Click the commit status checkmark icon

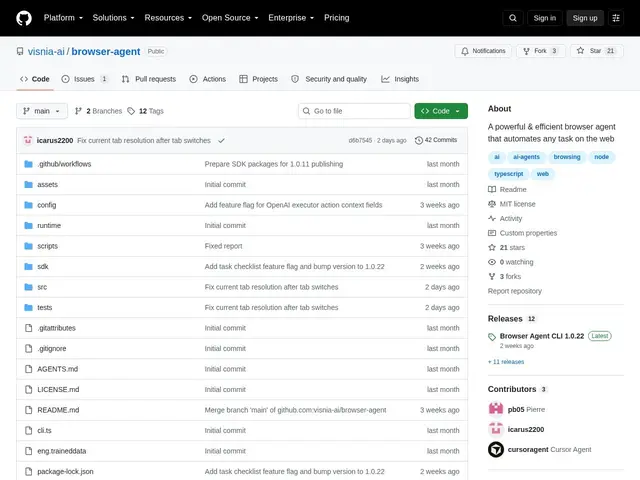(x=221, y=140)
